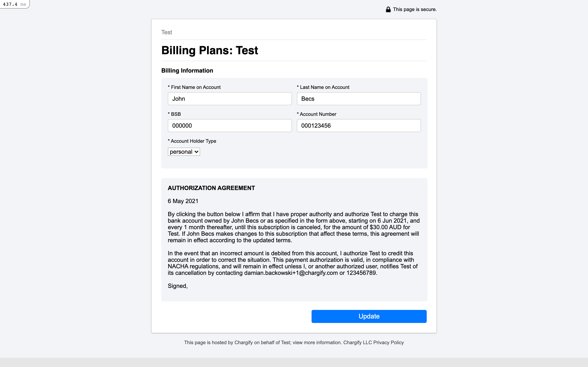Click into the Last Name input containing Becs
Viewport: 588px width, 367px height.
(x=359, y=99)
